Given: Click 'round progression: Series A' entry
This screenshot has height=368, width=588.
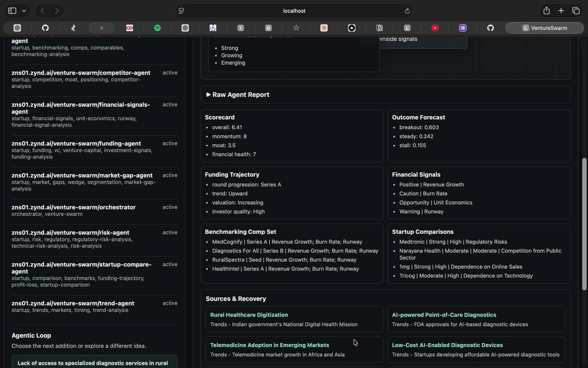Looking at the screenshot, I should (246, 184).
